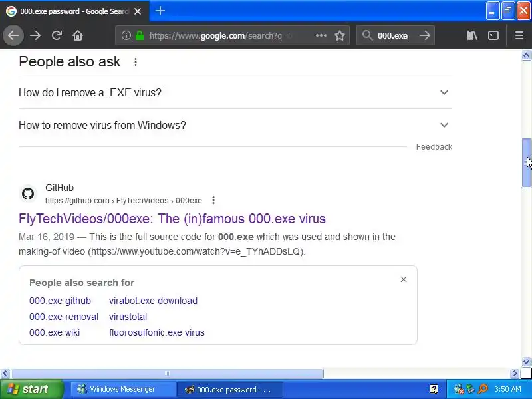
Task: Search for '000.exe wiki'
Action: pos(55,332)
